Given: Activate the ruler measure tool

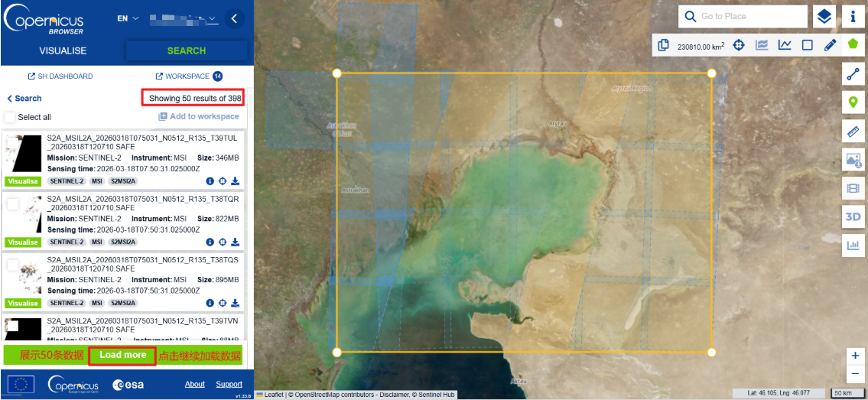Looking at the screenshot, I should click(x=853, y=131).
